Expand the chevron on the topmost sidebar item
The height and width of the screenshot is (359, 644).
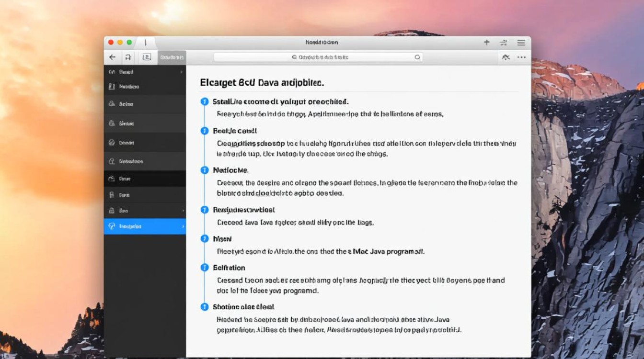coord(182,72)
